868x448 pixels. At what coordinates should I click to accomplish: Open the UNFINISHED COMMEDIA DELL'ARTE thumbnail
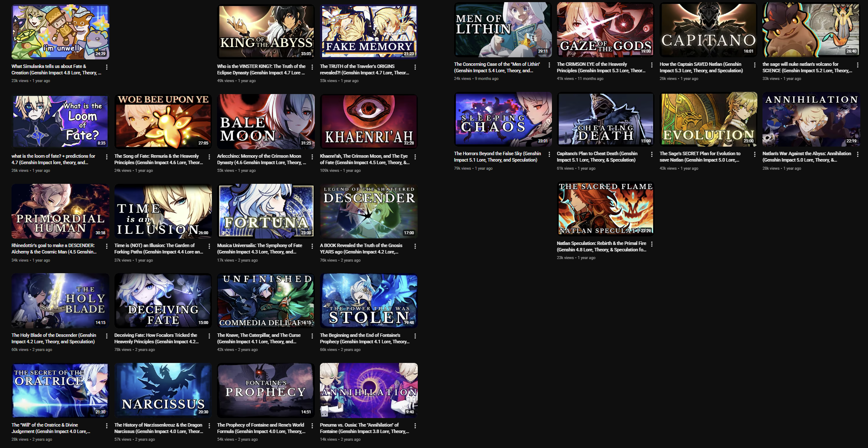click(266, 301)
